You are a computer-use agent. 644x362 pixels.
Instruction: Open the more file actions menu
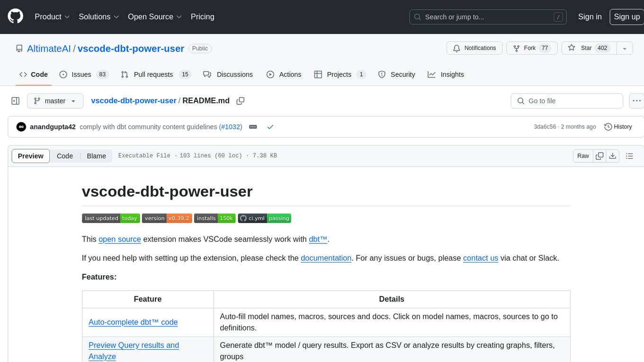tap(637, 101)
